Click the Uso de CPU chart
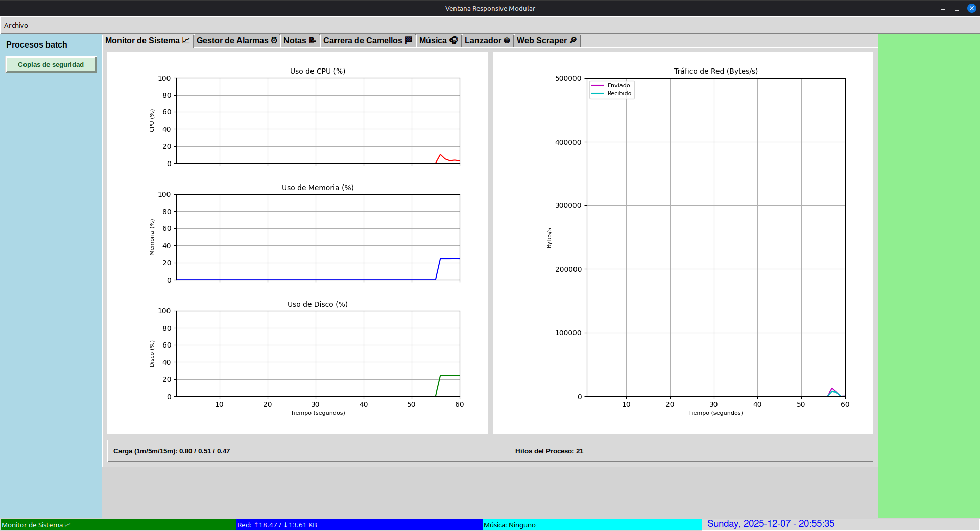 317,121
